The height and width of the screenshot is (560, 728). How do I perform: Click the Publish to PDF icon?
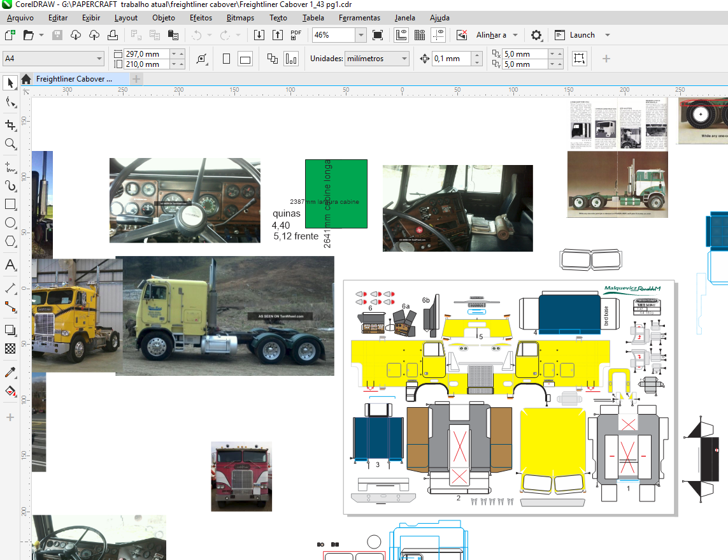coord(296,35)
